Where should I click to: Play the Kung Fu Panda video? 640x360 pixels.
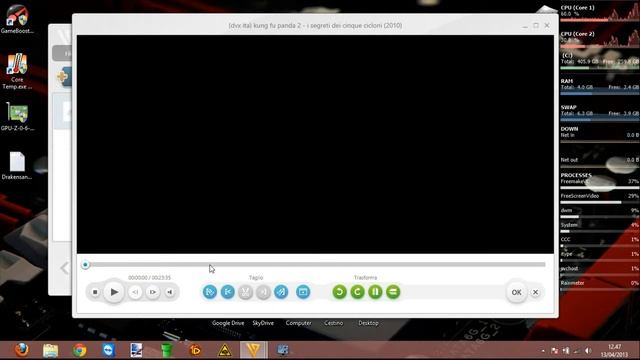[x=114, y=292]
